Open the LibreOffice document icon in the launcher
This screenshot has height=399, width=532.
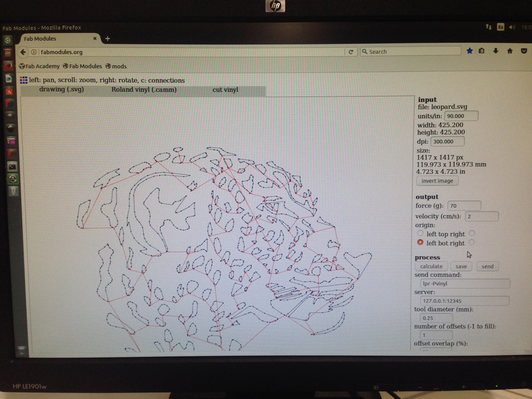click(x=9, y=78)
